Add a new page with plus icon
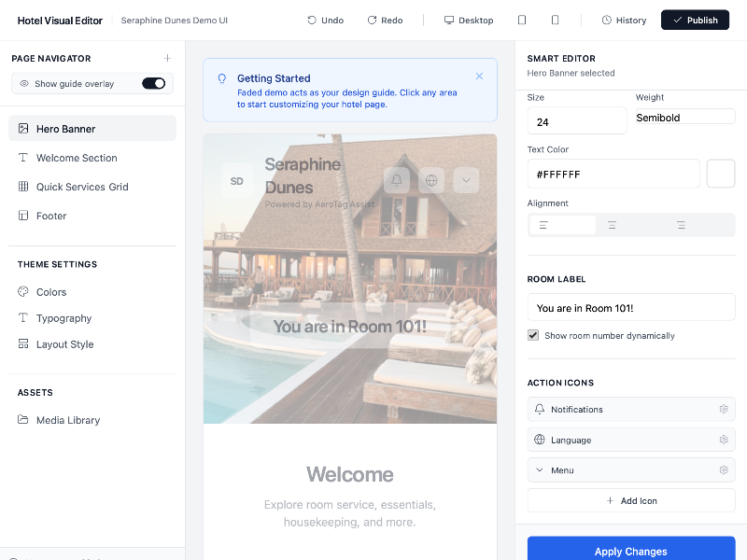This screenshot has width=747, height=560. pyautogui.click(x=167, y=58)
